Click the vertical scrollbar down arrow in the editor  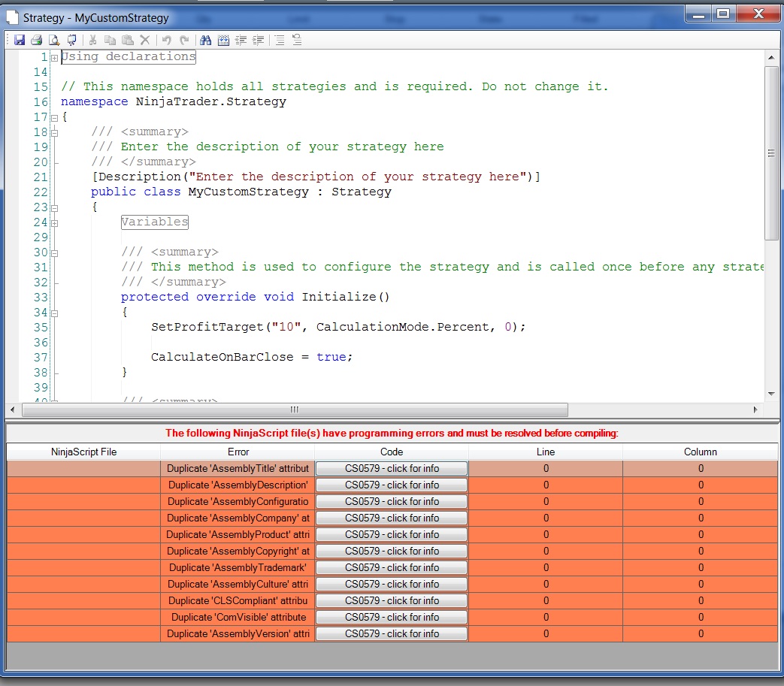(x=771, y=394)
